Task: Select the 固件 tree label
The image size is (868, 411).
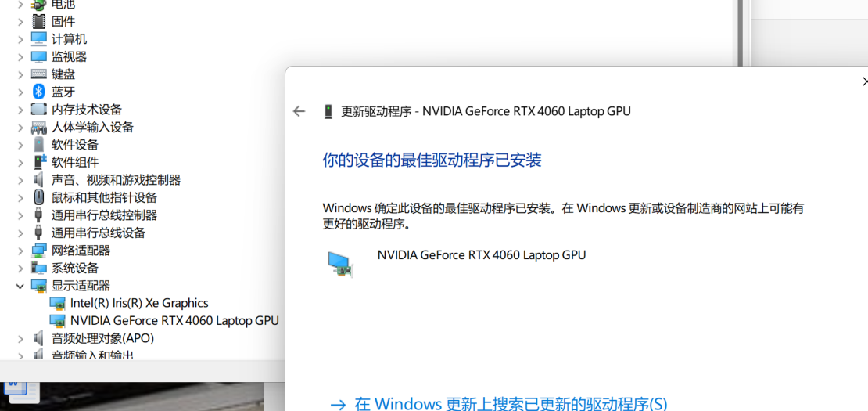Action: click(x=63, y=22)
